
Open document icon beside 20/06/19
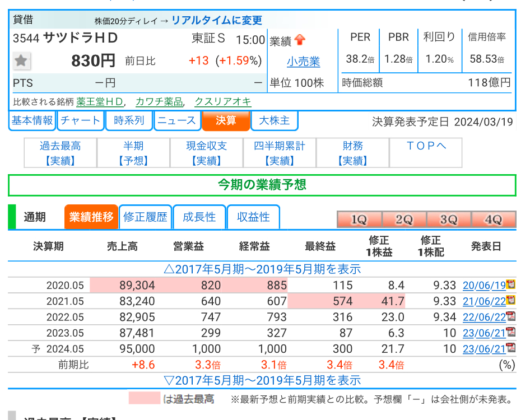point(511,284)
